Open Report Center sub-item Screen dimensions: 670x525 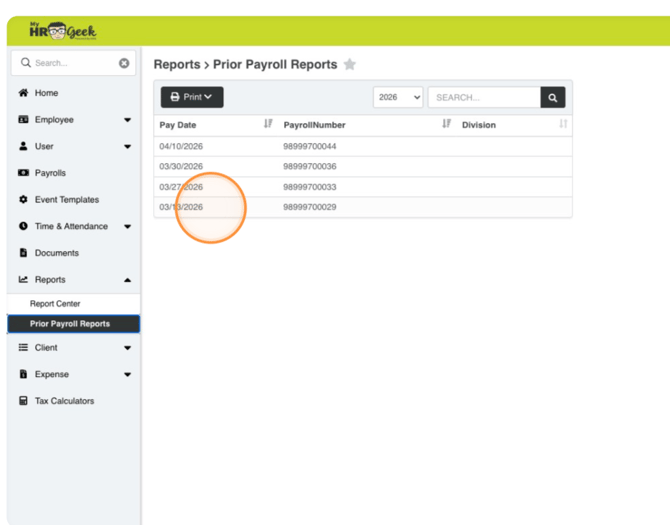(55, 304)
